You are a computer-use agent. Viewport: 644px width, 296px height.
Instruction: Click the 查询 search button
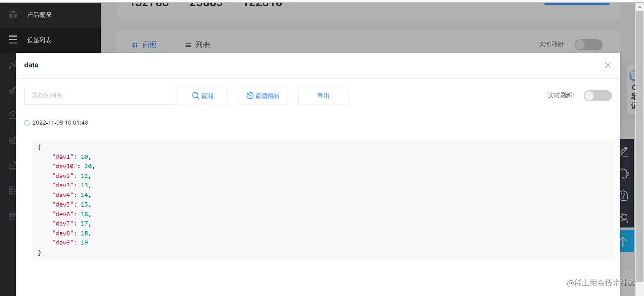[x=202, y=96]
